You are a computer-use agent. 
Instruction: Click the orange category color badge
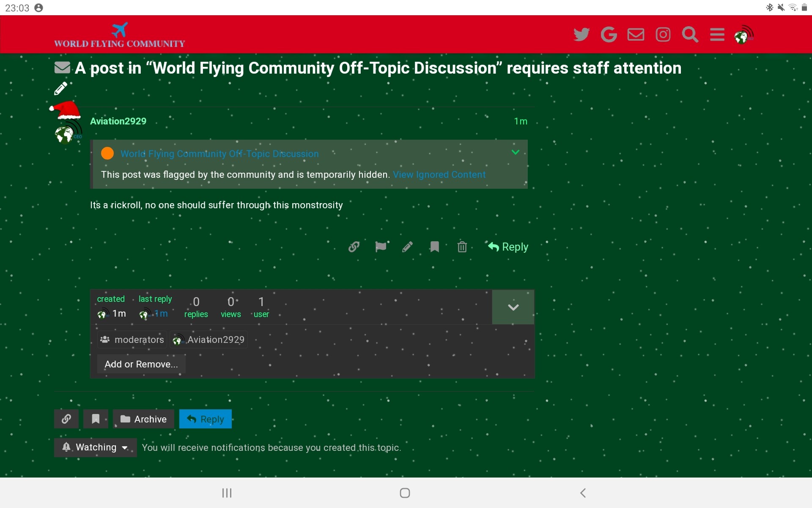point(107,153)
